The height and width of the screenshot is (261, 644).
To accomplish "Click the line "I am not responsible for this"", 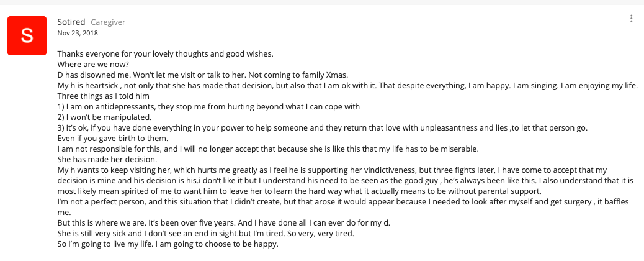I will pyautogui.click(x=268, y=149).
